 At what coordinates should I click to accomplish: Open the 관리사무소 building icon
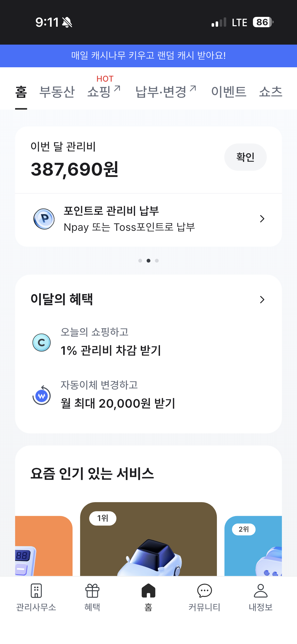coord(36,591)
